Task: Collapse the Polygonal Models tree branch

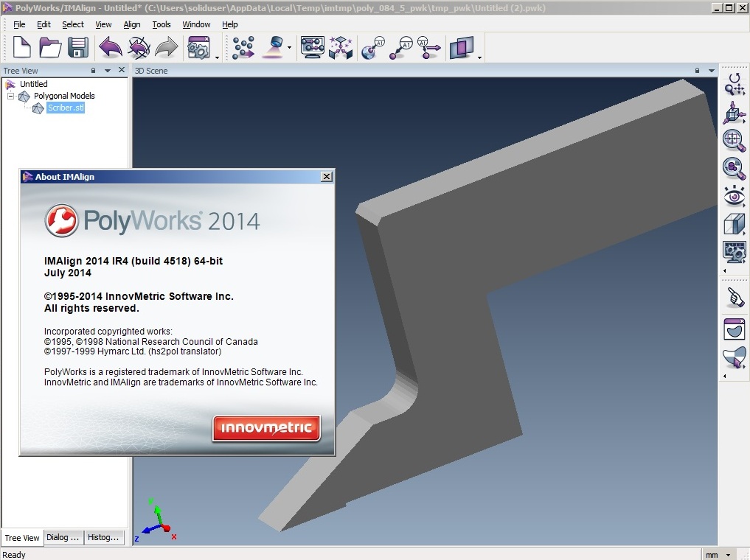Action: (10, 96)
